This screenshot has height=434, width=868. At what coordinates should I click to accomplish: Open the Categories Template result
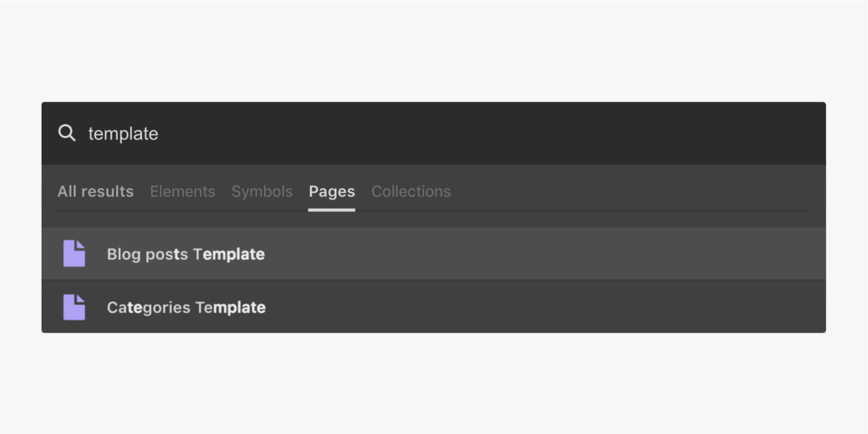point(186,307)
